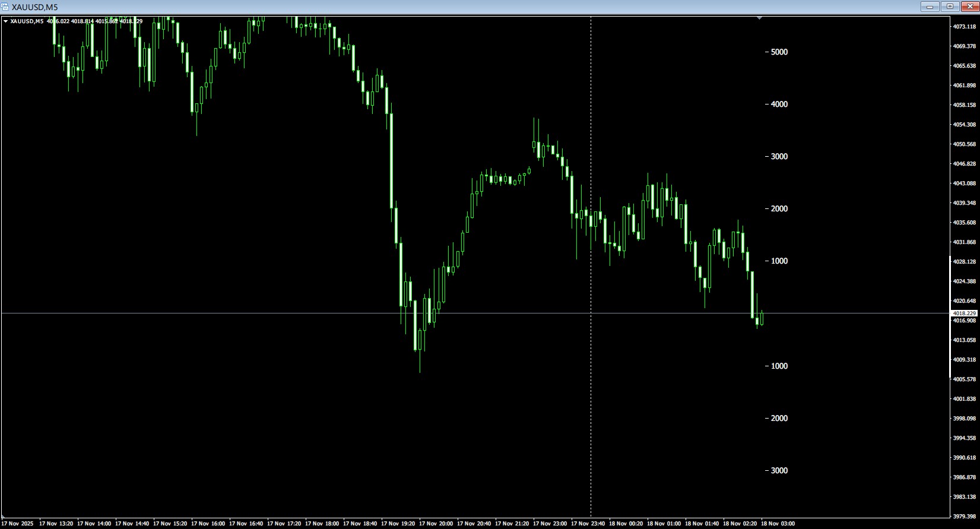Click the lowest 3000 scale label
The height and width of the screenshot is (529, 980).
[777, 471]
